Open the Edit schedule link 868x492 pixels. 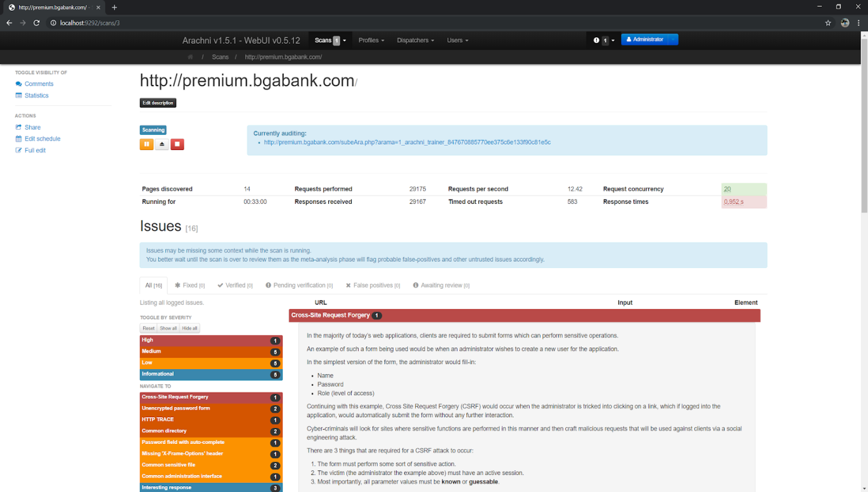pyautogui.click(x=38, y=139)
